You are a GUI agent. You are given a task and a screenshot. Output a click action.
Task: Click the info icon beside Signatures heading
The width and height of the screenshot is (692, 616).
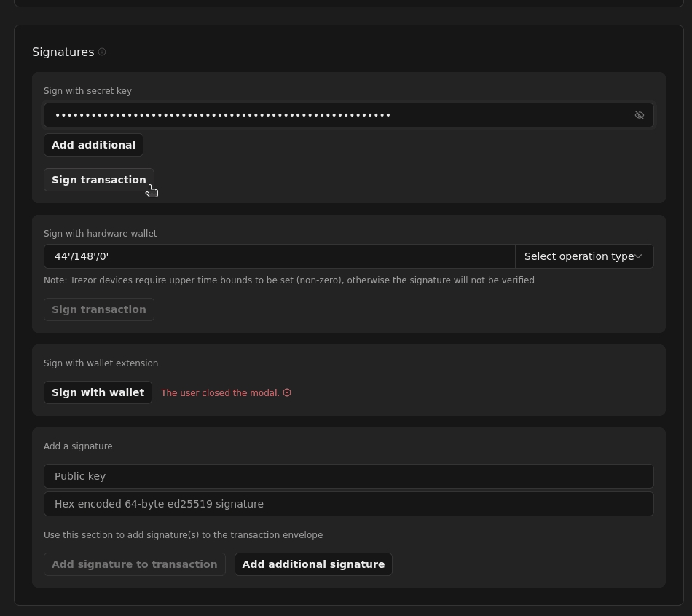(x=102, y=52)
